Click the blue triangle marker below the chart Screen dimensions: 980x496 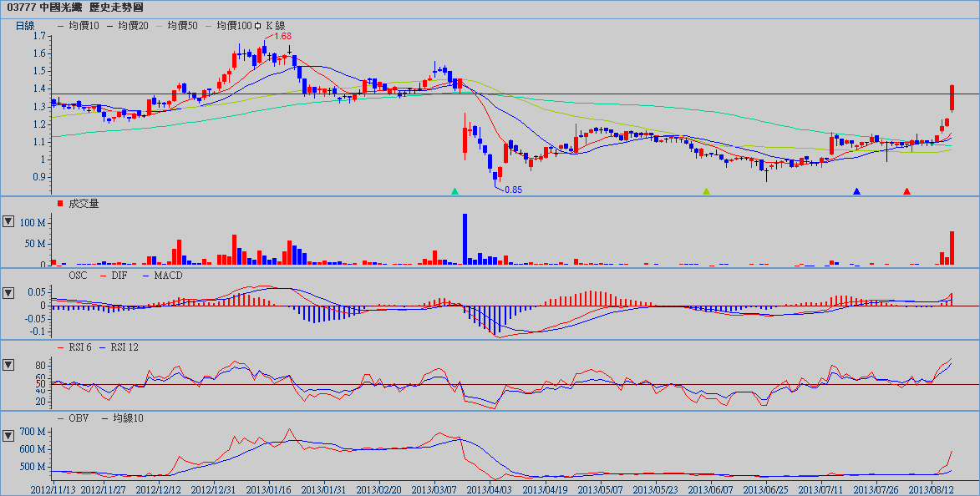pos(856,191)
